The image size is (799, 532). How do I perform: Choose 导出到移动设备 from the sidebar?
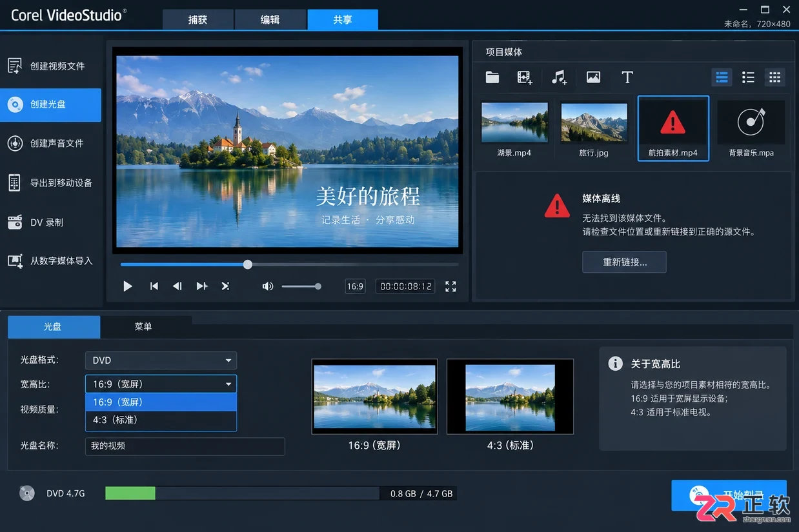point(50,182)
